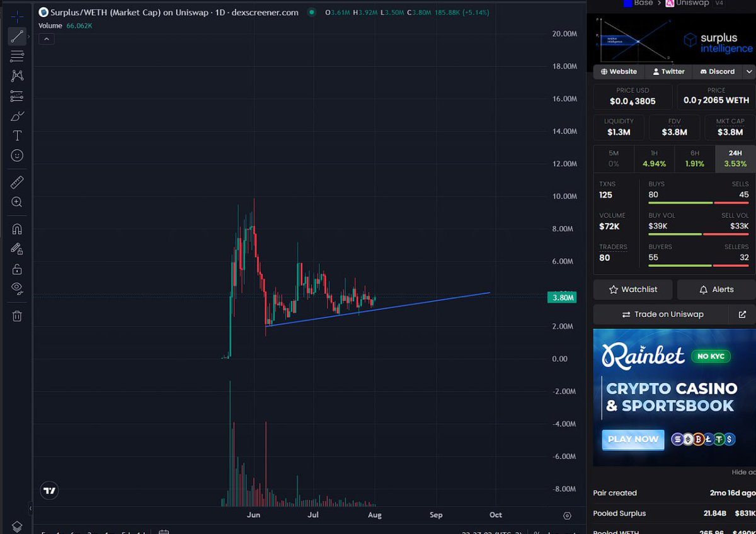Open the Discord link

tap(716, 71)
